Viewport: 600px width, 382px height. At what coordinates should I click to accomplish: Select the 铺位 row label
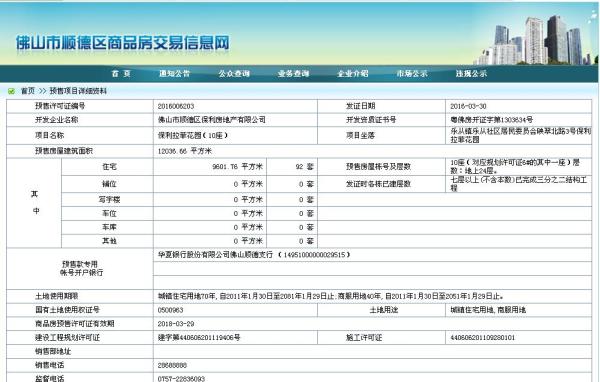click(109, 184)
